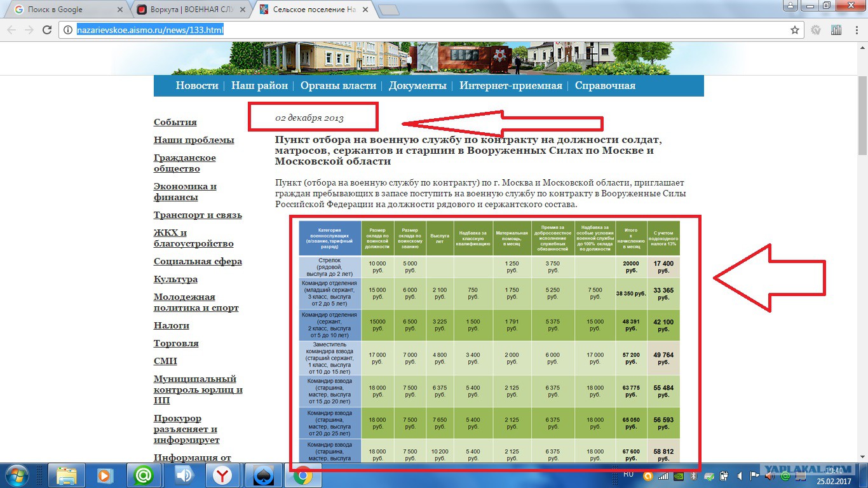Open Windows Explorer from the taskbar
The height and width of the screenshot is (488, 868).
point(67,475)
